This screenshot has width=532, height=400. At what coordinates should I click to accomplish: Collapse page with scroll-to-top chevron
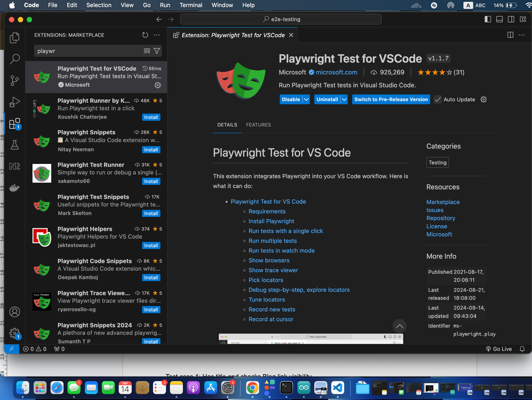point(399,326)
